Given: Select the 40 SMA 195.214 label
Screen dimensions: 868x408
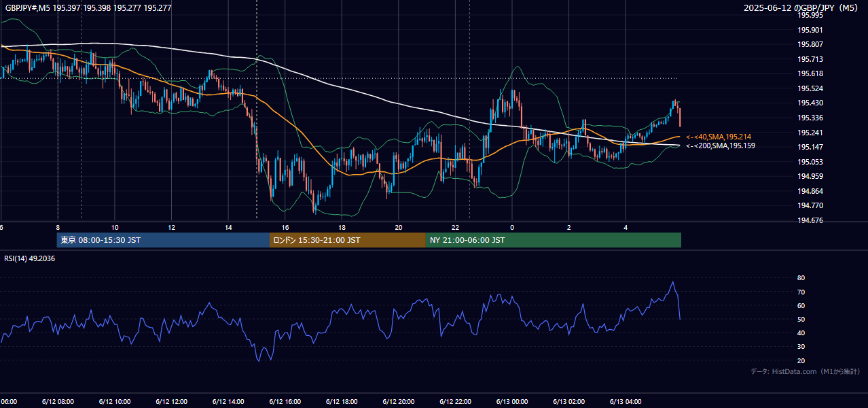Looking at the screenshot, I should (x=719, y=137).
